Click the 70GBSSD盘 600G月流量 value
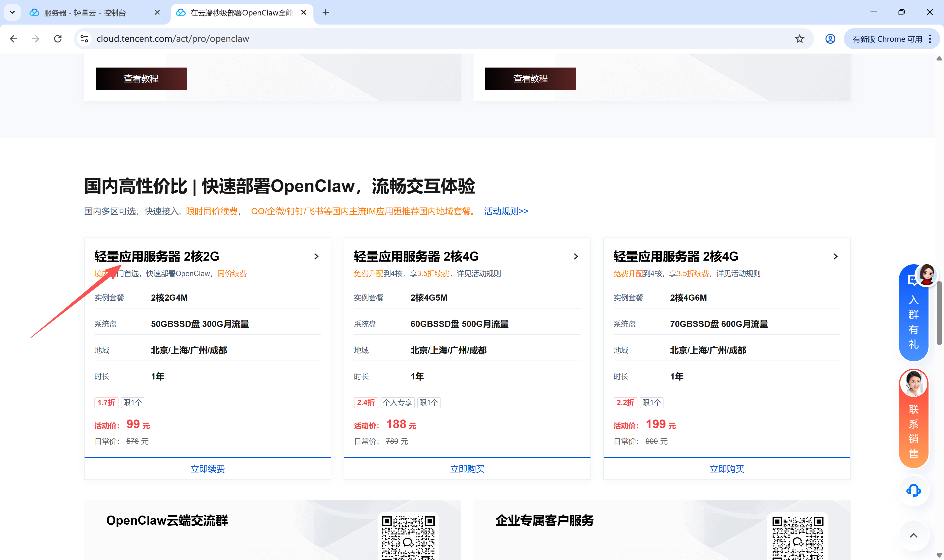944x560 pixels. point(719,324)
